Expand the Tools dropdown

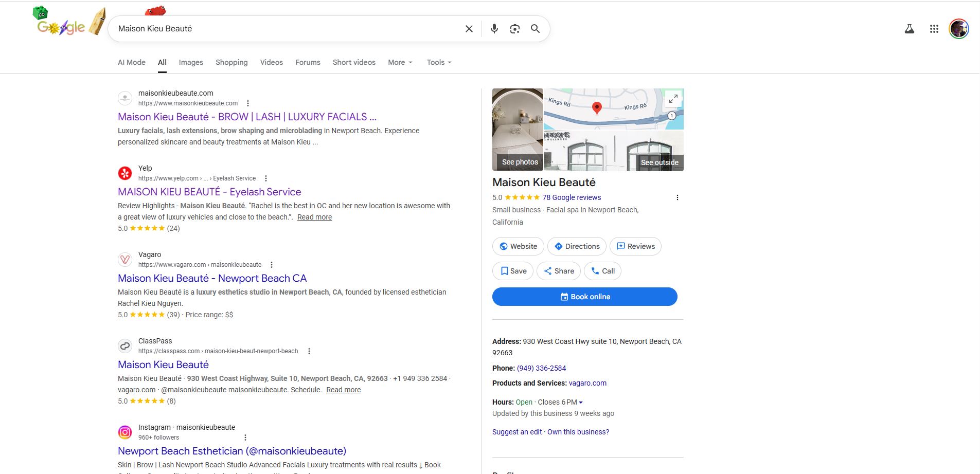[439, 62]
